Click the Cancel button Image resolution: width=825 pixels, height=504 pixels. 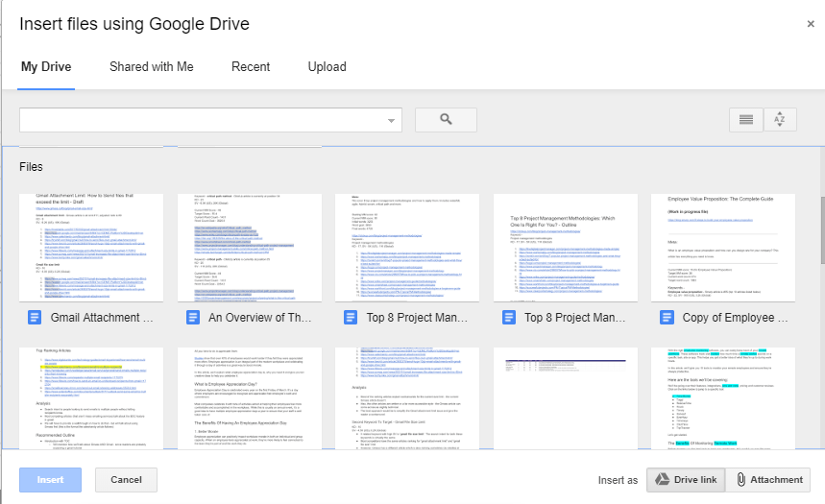click(126, 480)
